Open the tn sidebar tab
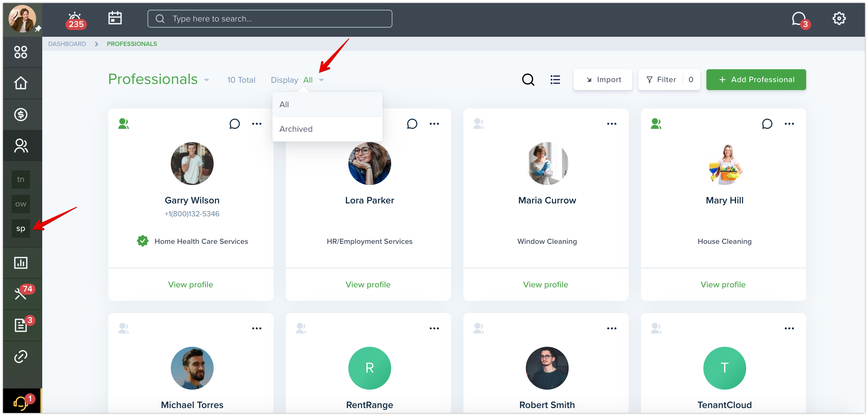This screenshot has height=416, width=868. [21, 179]
